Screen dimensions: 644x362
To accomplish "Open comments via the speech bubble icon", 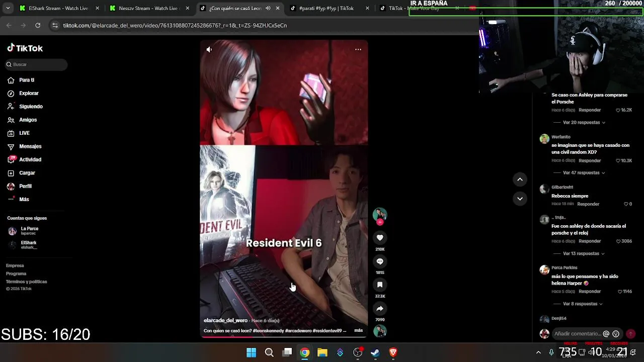I will [380, 261].
